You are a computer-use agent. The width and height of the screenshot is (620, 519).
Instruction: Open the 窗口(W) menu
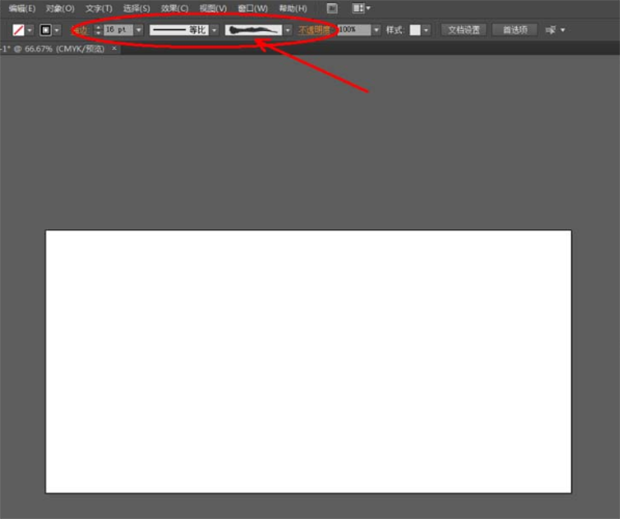point(253,8)
